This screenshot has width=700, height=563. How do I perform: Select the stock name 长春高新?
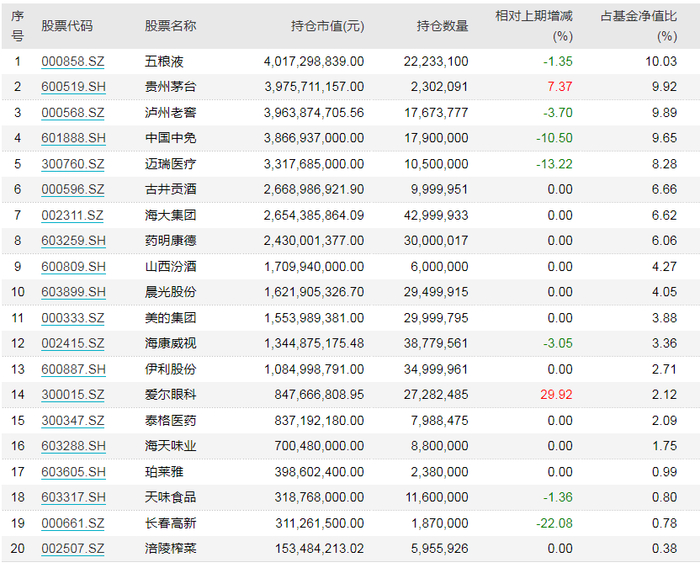pos(171,523)
